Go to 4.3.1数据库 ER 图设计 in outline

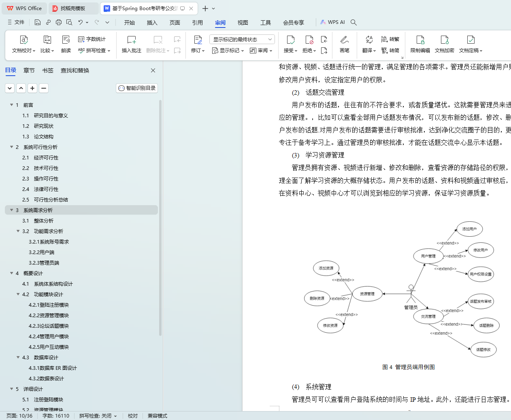tap(53, 368)
